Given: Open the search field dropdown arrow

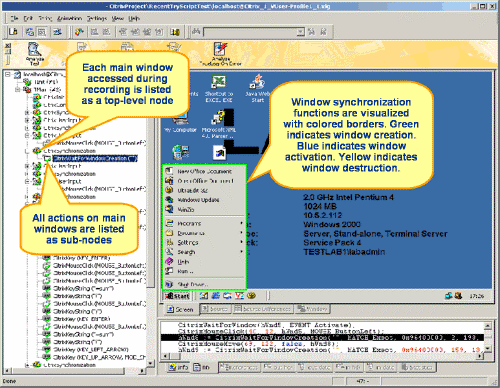Looking at the screenshot, I should click(300, 32).
